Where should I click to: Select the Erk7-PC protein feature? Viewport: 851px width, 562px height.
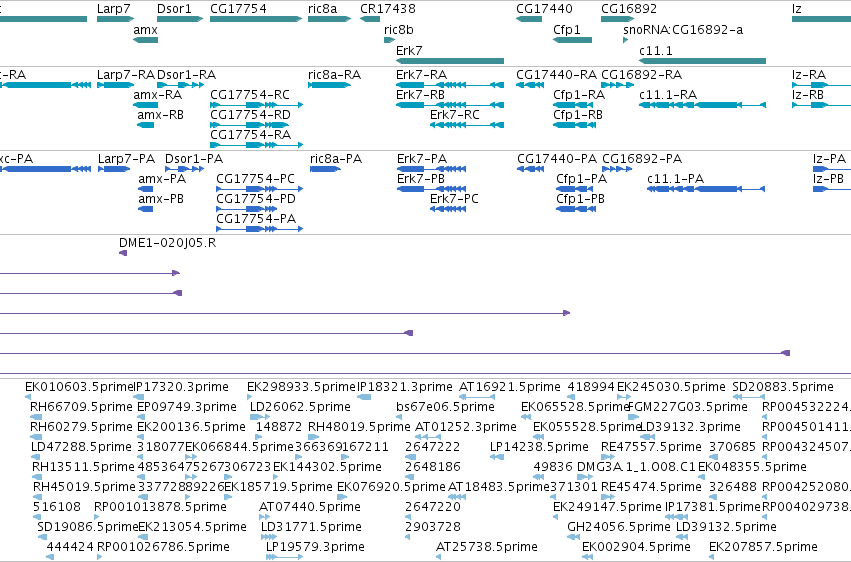(448, 209)
